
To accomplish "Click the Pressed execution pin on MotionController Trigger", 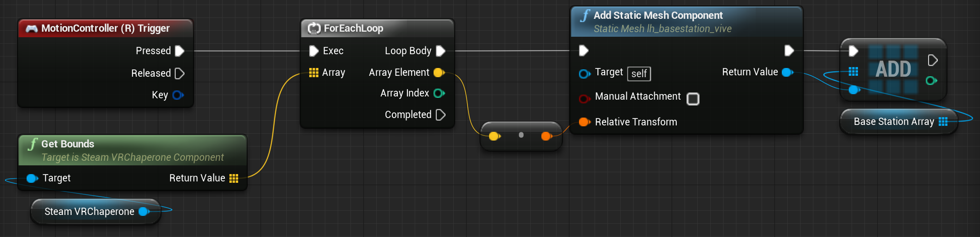I will 180,51.
